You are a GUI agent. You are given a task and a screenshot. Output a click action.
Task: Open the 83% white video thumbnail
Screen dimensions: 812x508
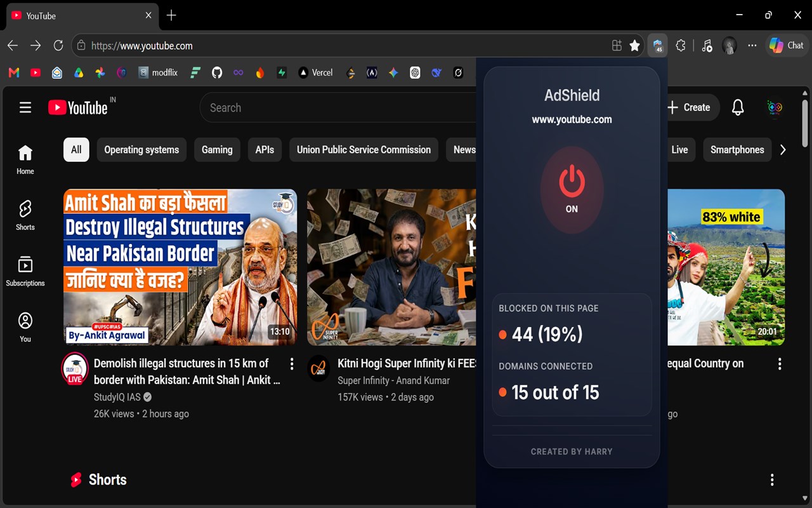click(x=726, y=267)
